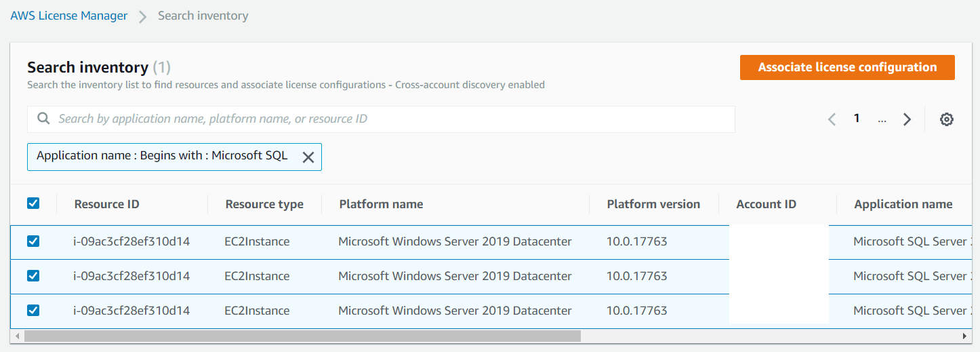Image resolution: width=980 pixels, height=352 pixels.
Task: Go to next page arrow
Action: click(907, 119)
